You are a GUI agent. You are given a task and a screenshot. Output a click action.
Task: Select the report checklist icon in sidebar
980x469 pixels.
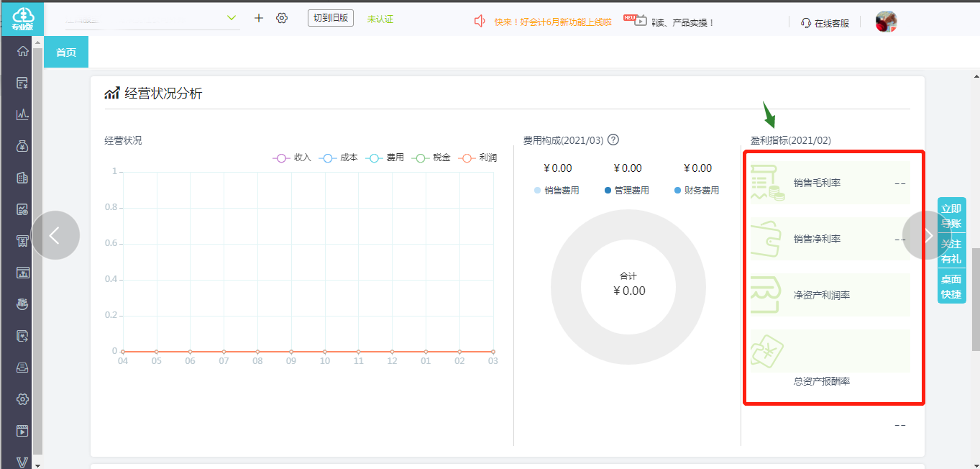22,209
